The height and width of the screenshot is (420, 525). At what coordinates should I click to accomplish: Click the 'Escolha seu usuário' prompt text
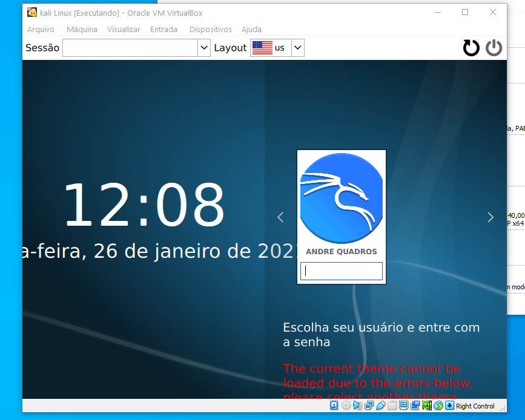point(381,335)
